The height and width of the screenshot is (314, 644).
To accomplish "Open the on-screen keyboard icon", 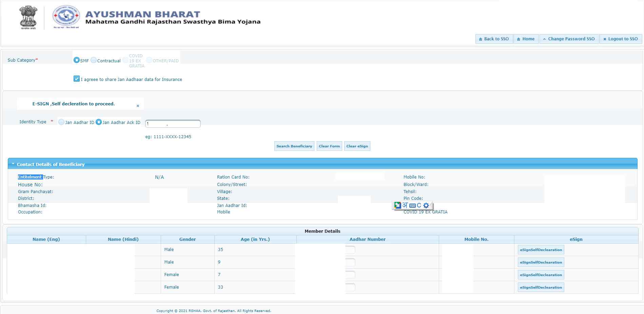I will click(x=412, y=206).
